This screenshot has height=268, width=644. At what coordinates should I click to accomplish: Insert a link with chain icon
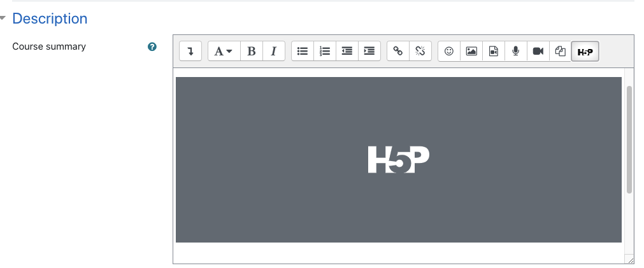(398, 52)
